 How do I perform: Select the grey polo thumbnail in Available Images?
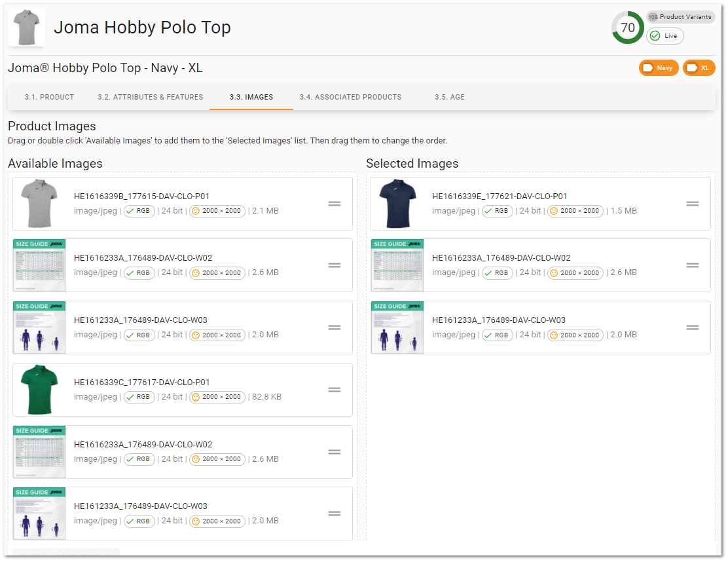click(x=39, y=204)
